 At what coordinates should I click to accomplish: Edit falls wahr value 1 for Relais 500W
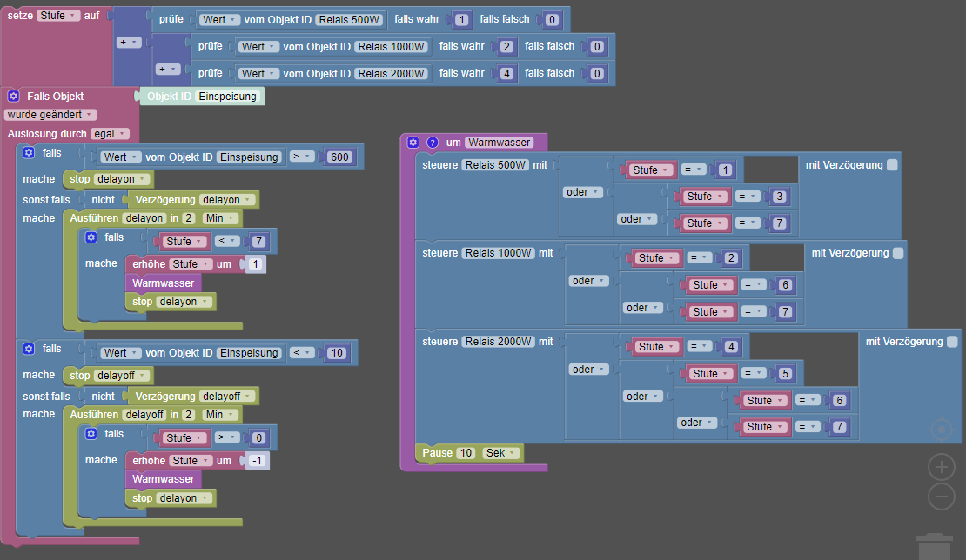point(461,20)
